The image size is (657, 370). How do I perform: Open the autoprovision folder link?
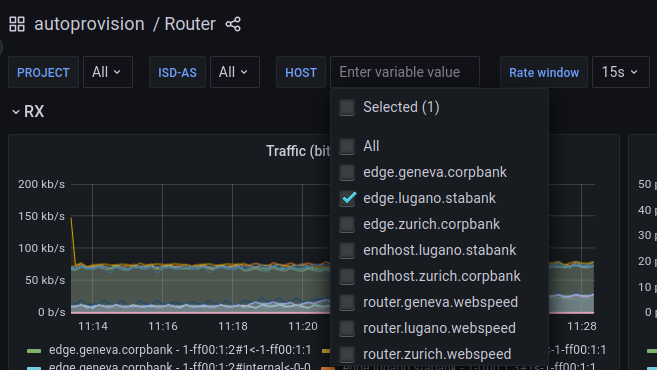tap(89, 24)
